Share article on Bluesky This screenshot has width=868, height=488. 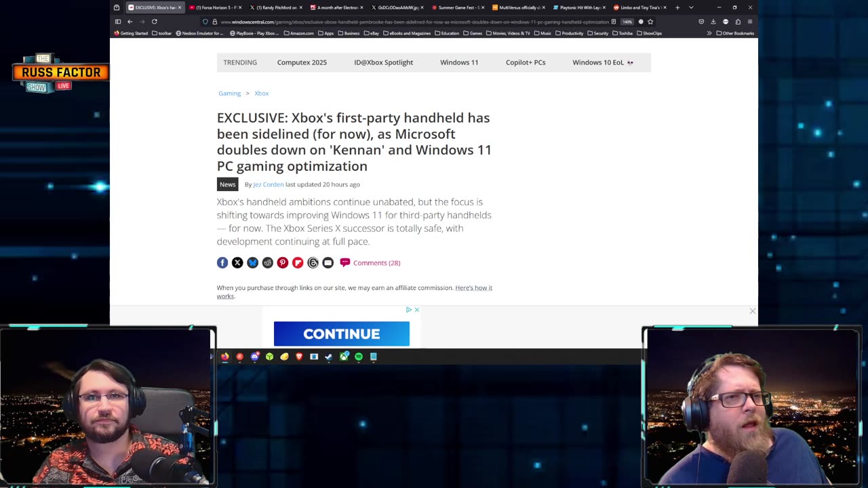[252, 262]
